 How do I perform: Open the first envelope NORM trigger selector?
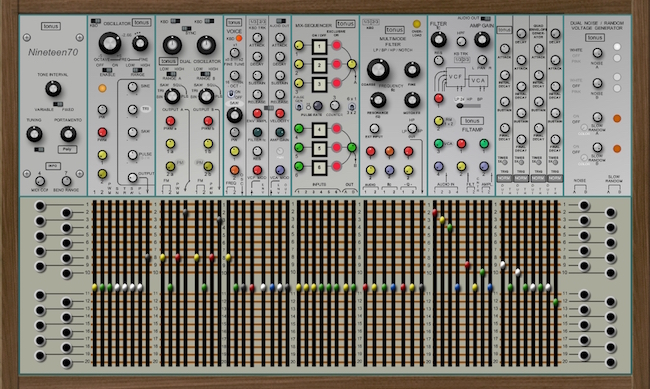pos(504,178)
